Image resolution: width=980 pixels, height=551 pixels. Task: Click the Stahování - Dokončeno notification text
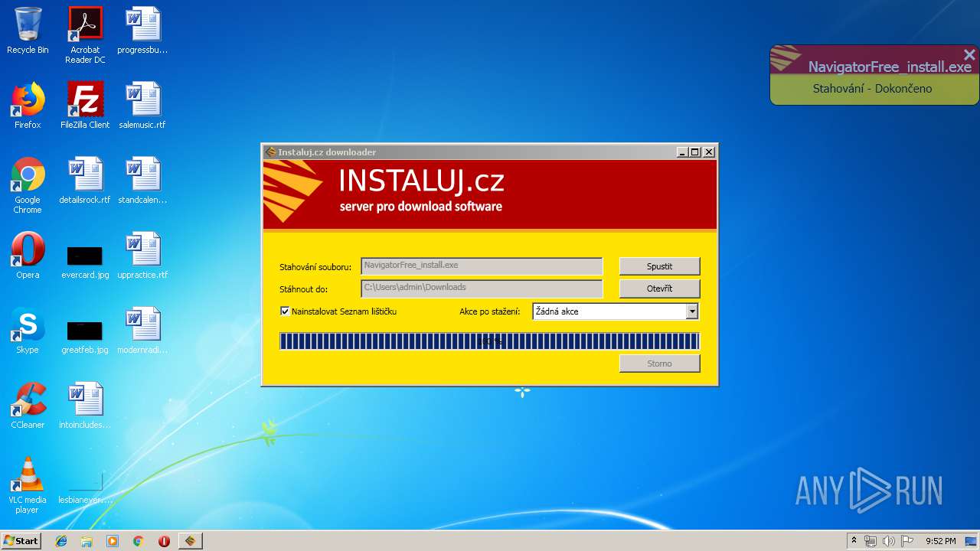[872, 89]
